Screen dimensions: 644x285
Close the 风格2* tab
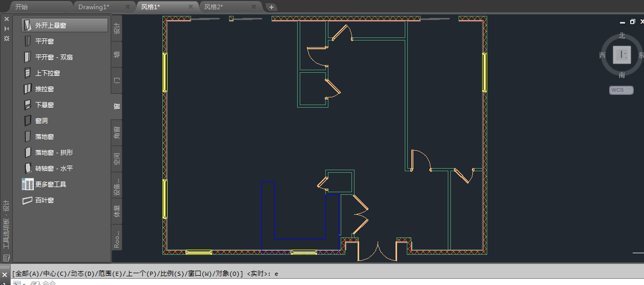pyautogui.click(x=254, y=7)
